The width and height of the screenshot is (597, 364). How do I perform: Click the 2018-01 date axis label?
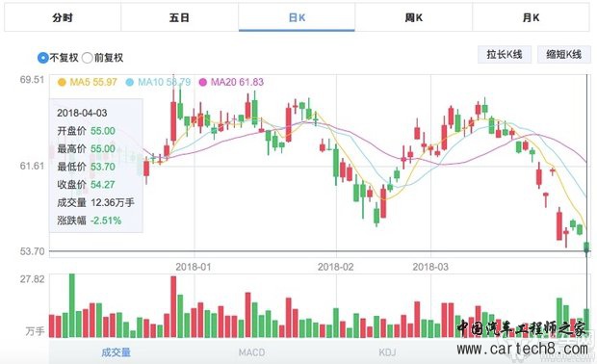[193, 267]
